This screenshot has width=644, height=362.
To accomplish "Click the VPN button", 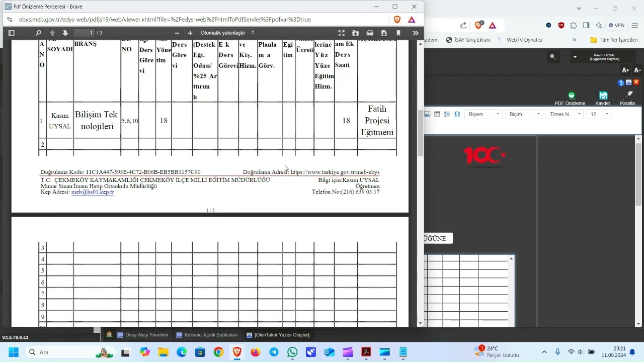I will click(x=616, y=25).
